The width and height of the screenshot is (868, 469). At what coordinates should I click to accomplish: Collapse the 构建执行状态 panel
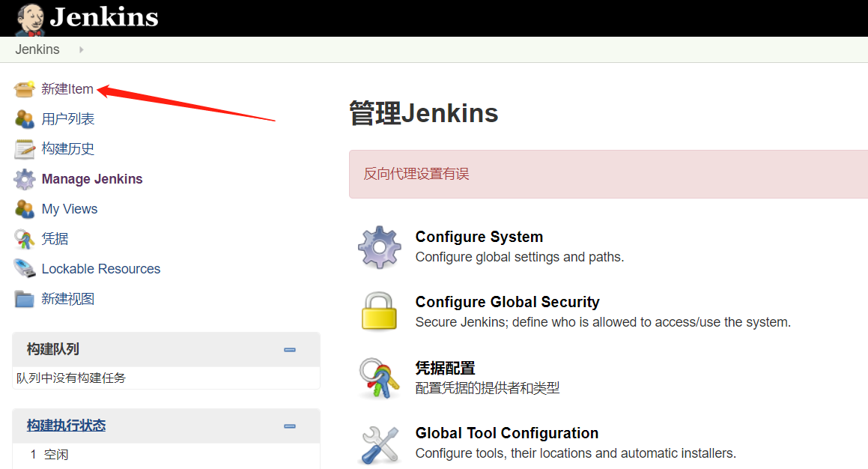(x=290, y=426)
